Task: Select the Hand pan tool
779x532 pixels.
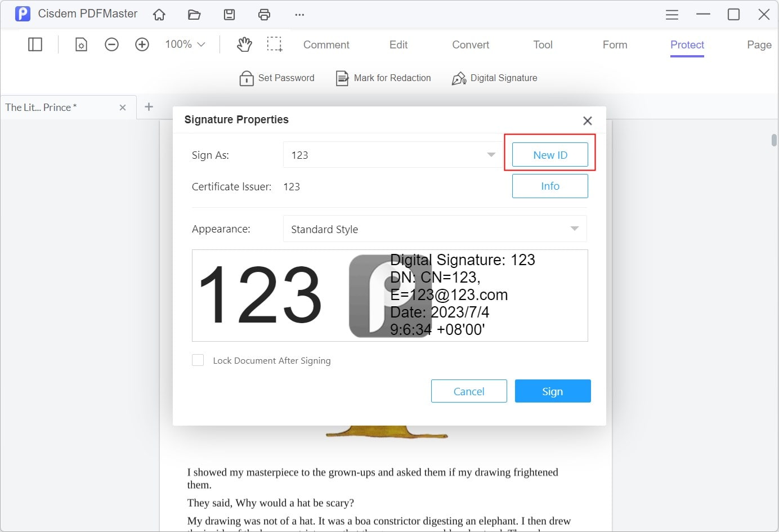Action: [244, 44]
